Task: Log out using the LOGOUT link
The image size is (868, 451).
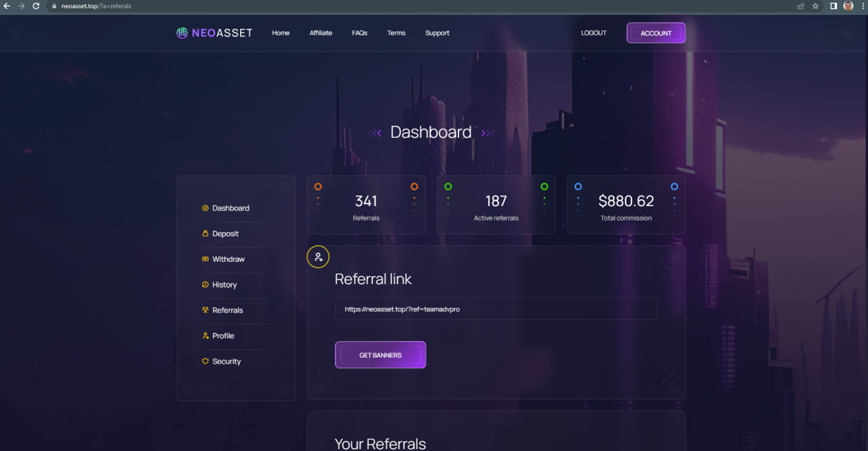Action: click(593, 33)
